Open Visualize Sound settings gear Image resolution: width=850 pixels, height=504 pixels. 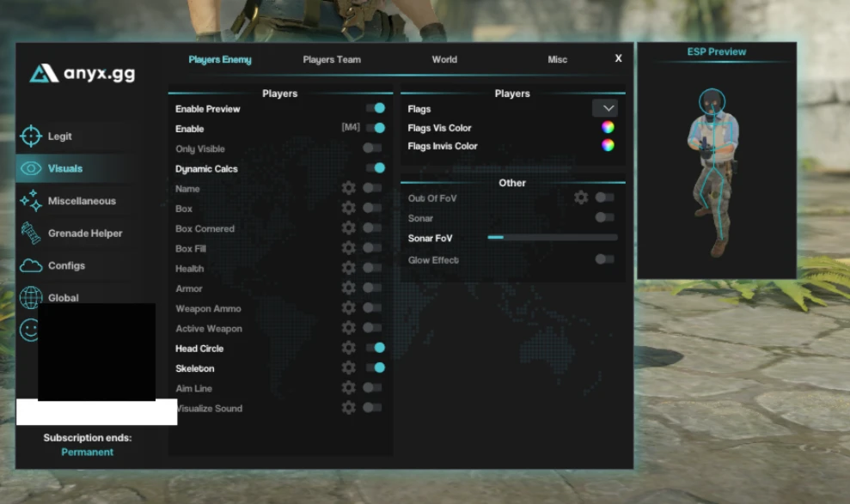click(349, 408)
